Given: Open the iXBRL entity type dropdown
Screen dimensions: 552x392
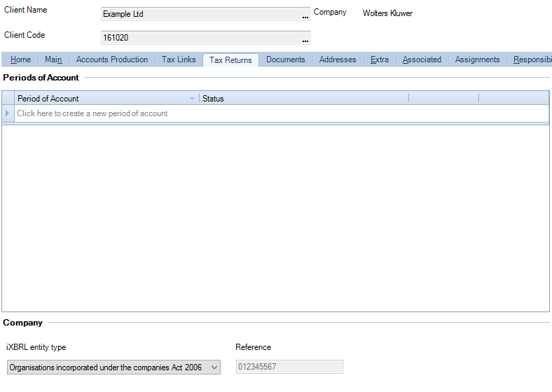Looking at the screenshot, I should click(x=113, y=367).
